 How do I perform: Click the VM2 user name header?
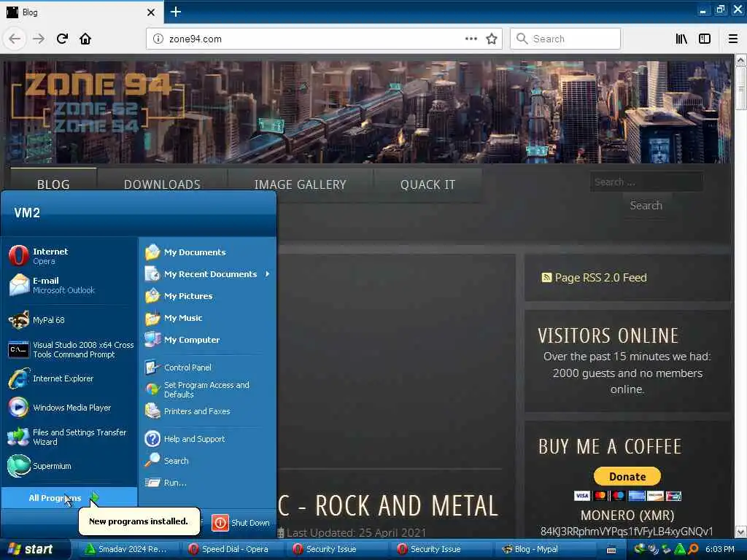27,213
